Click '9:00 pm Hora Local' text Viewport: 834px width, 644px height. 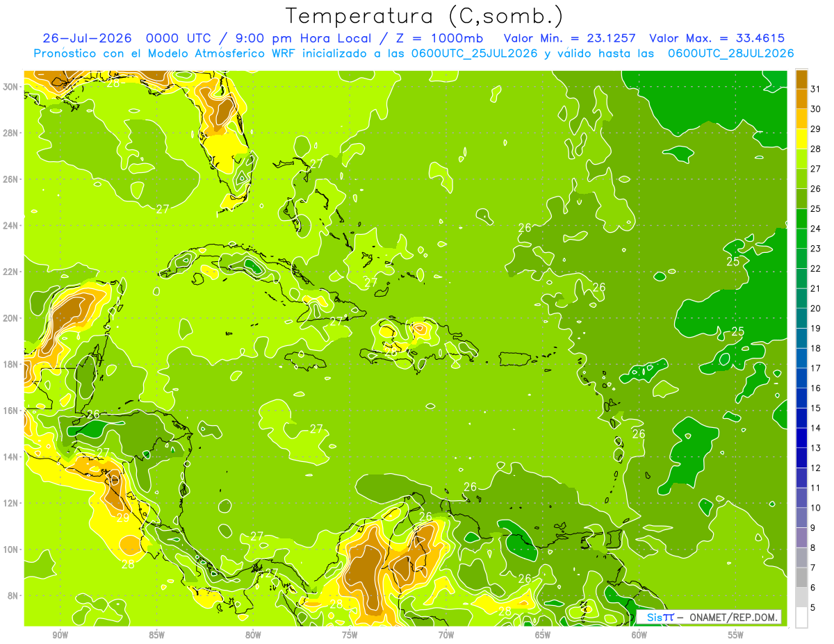(305, 38)
